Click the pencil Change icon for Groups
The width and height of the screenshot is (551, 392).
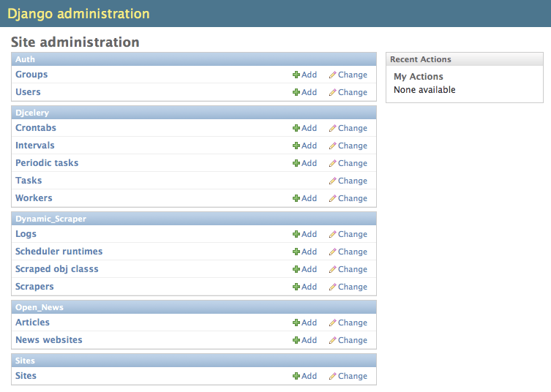(332, 75)
